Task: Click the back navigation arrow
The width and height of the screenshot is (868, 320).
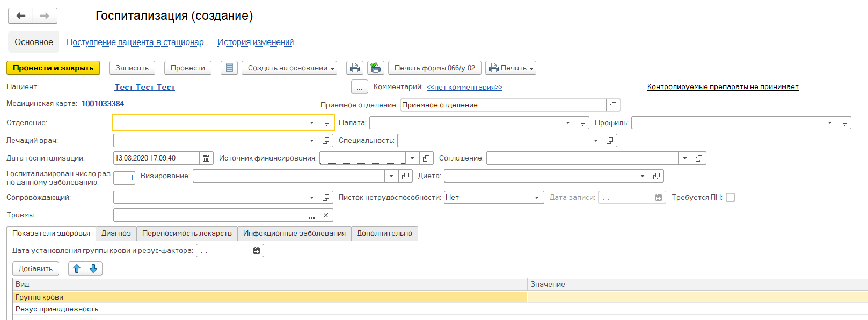Action: tap(21, 16)
